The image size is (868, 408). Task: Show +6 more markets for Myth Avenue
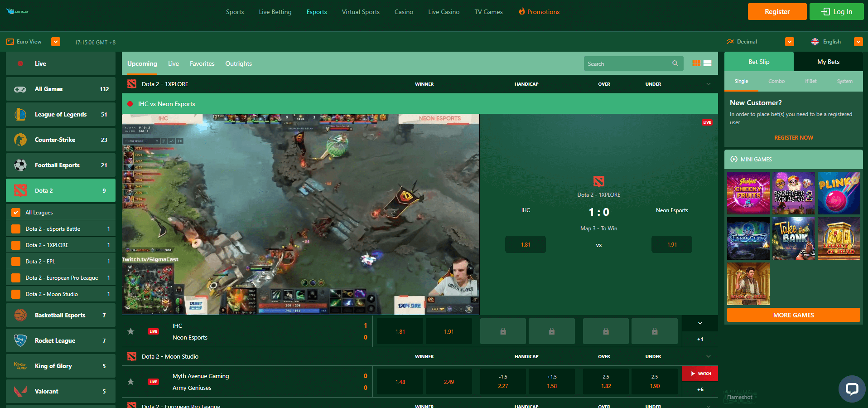[x=700, y=389]
